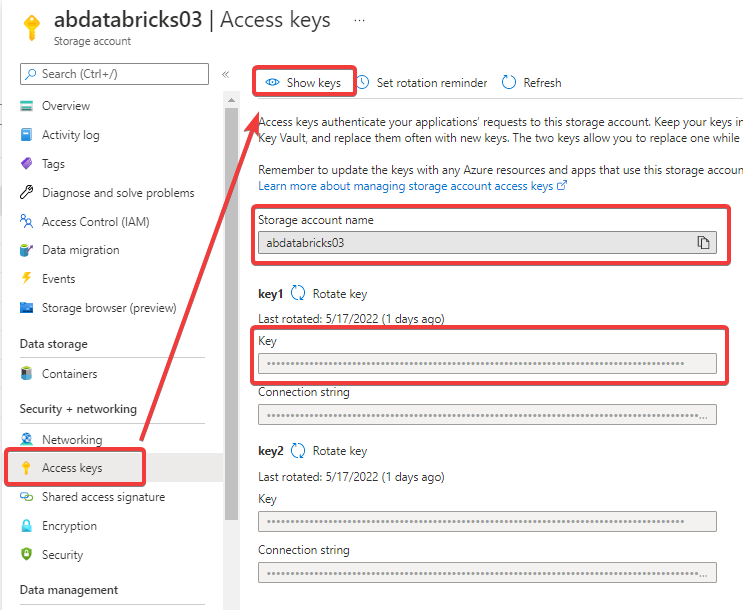
Task: Click the key2 rotate arrows icon
Action: 298,450
